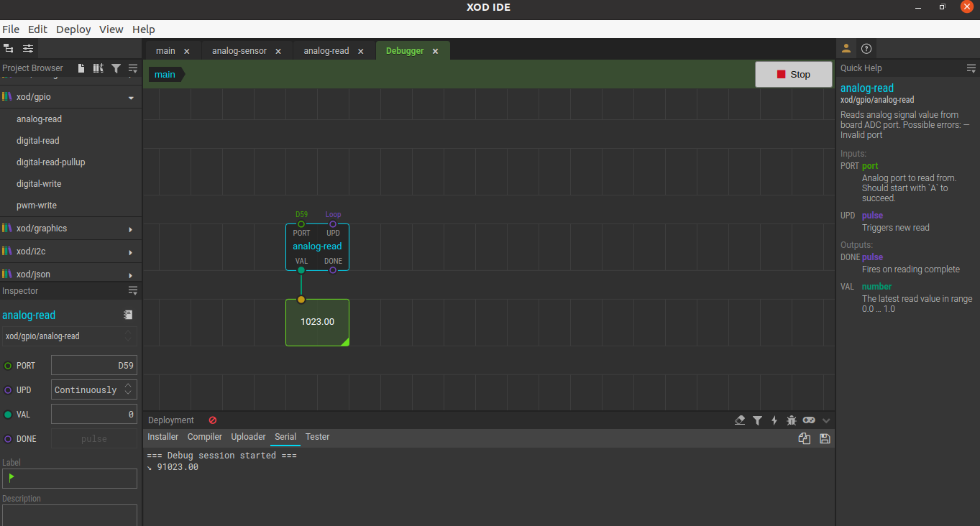Open the Deploy menu

point(73,29)
